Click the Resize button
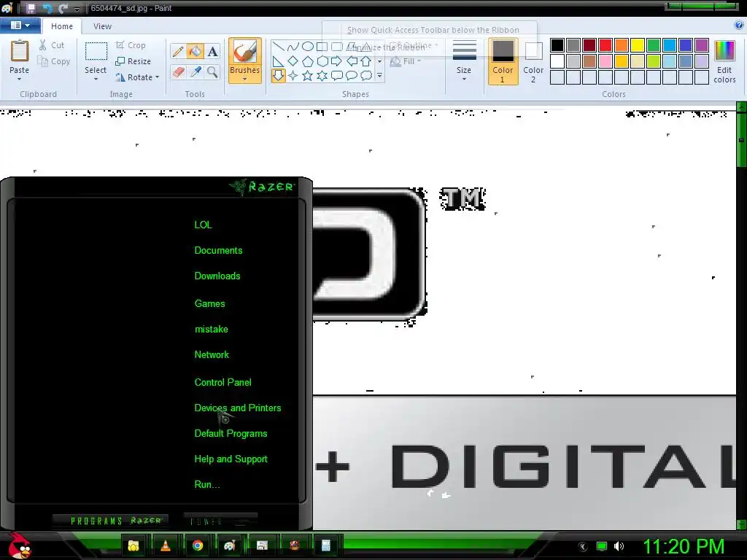 133,61
